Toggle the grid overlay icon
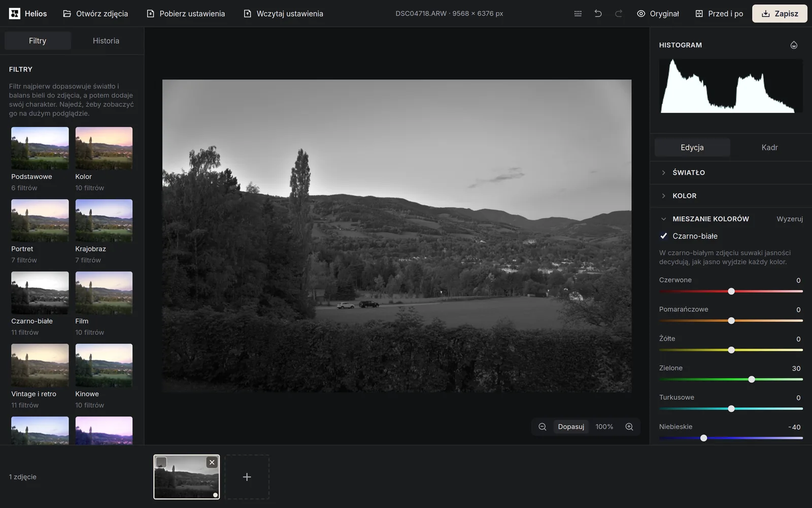This screenshot has height=508, width=812. (578, 14)
